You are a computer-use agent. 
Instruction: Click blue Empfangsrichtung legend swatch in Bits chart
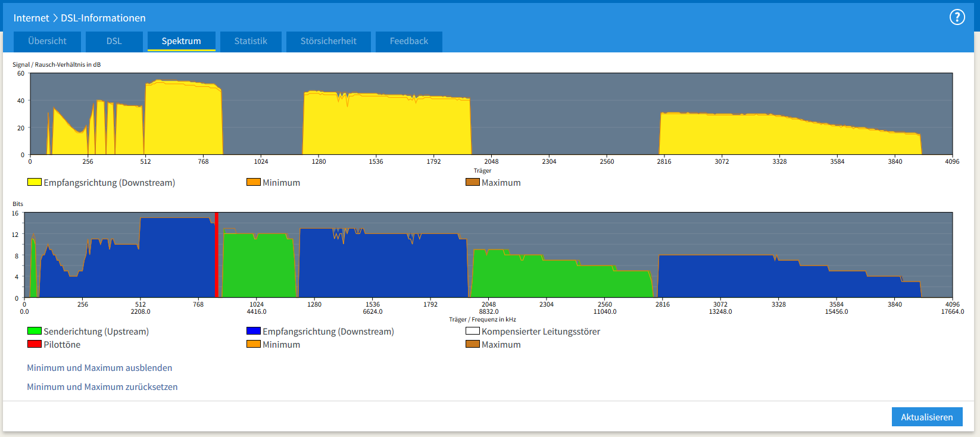[254, 331]
